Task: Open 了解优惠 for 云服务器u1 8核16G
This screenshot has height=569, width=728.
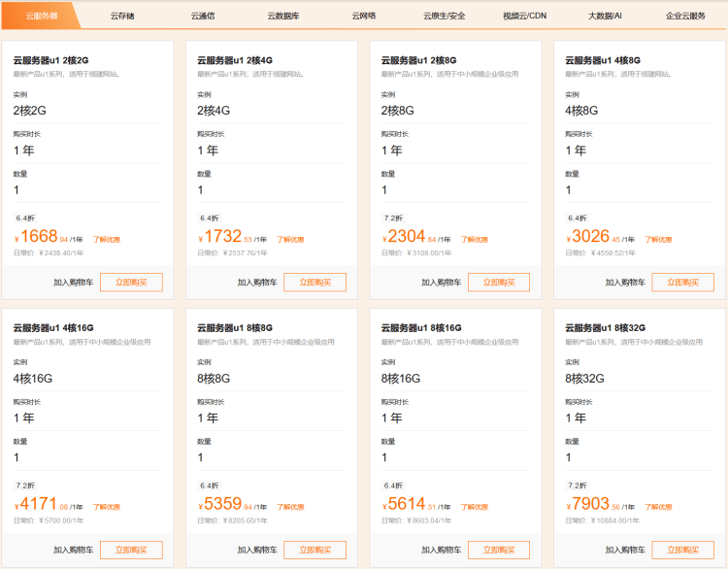Action: pos(475,507)
